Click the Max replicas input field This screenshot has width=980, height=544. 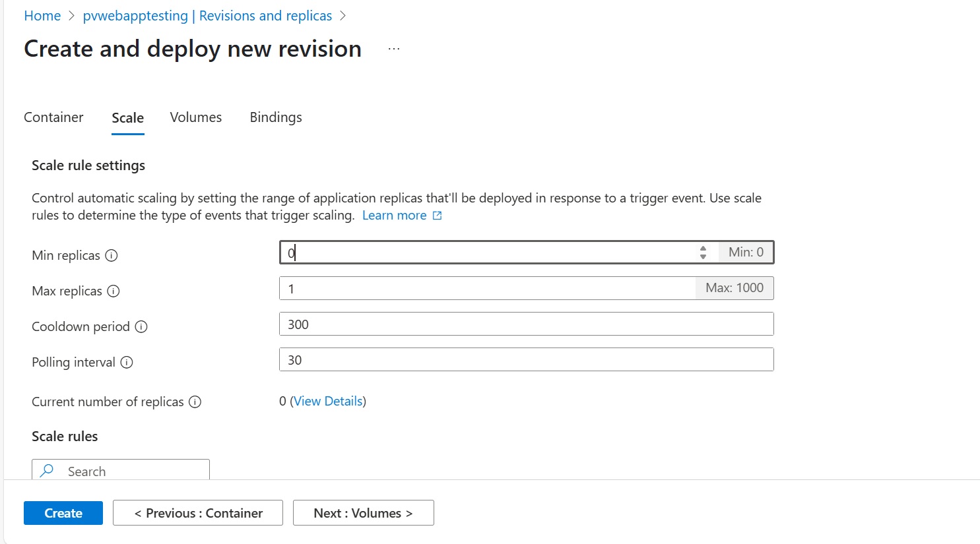(x=487, y=289)
